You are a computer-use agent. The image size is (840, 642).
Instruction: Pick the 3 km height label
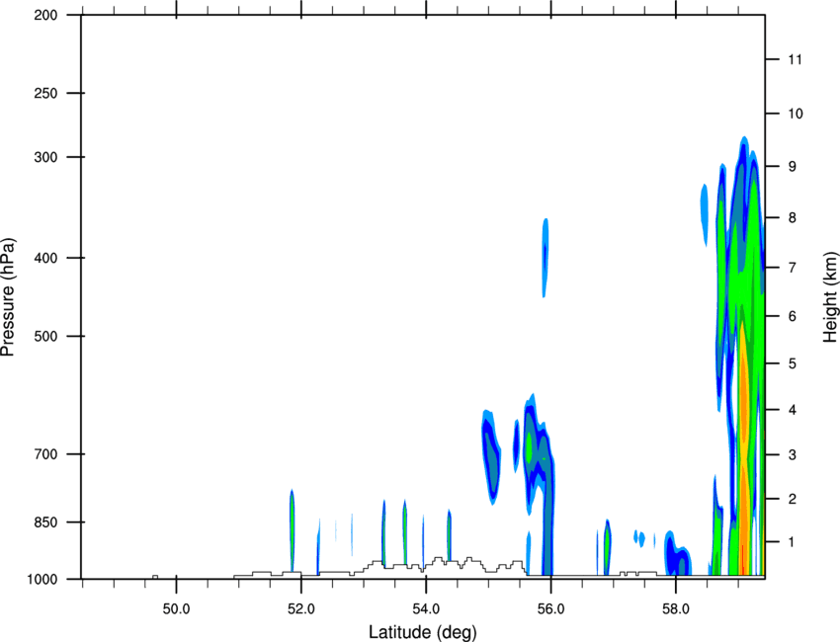tap(793, 455)
